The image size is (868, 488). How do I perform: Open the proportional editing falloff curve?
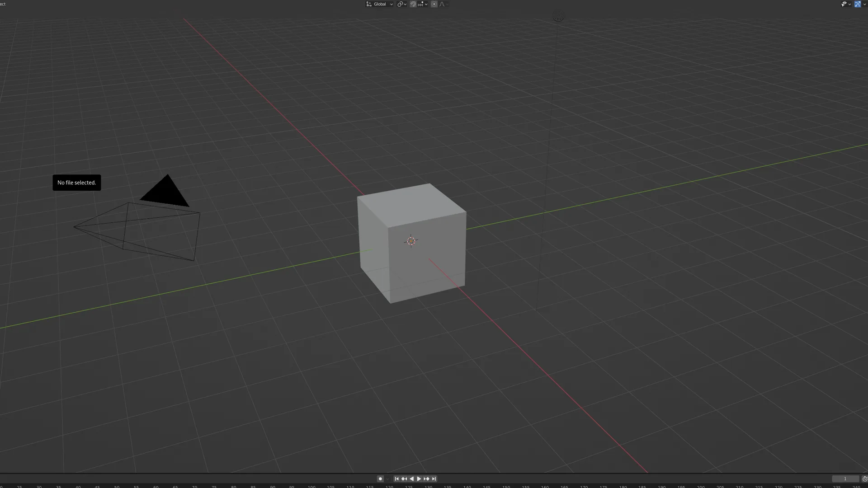443,4
